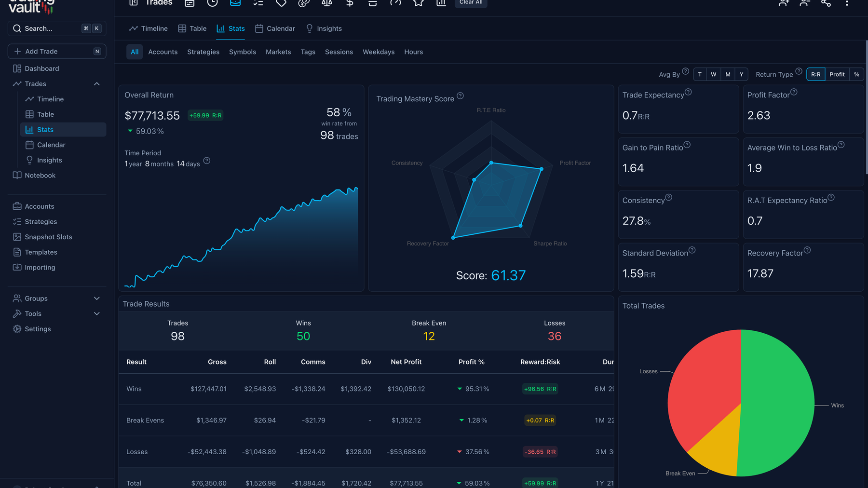Image resolution: width=868 pixels, height=488 pixels.
Task: Click the Insights lightbulb in the sidebar
Action: 29,160
